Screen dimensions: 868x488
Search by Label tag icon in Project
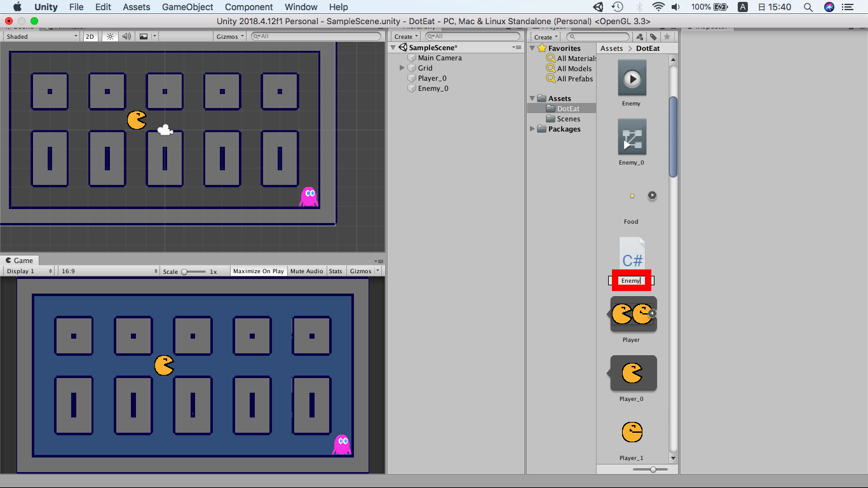[653, 37]
